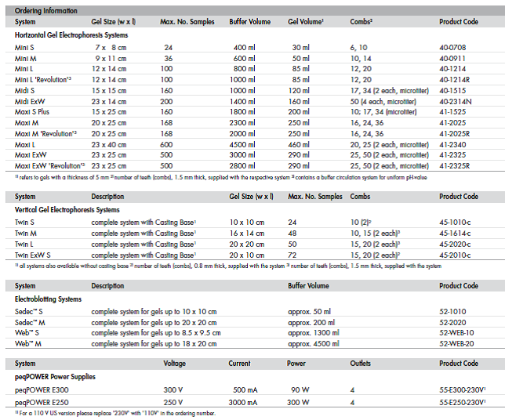Click the Ordering Information title bar
This screenshot has width=505, height=420.
tap(255, 11)
